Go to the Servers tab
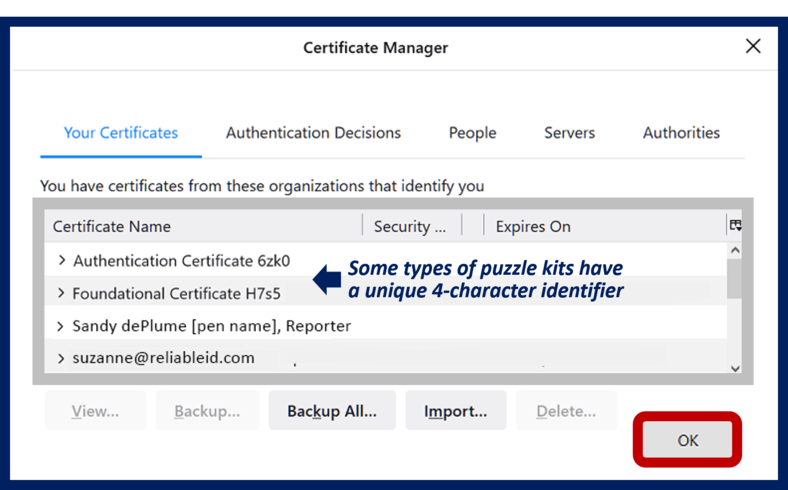Image resolution: width=788 pixels, height=490 pixels. click(569, 133)
